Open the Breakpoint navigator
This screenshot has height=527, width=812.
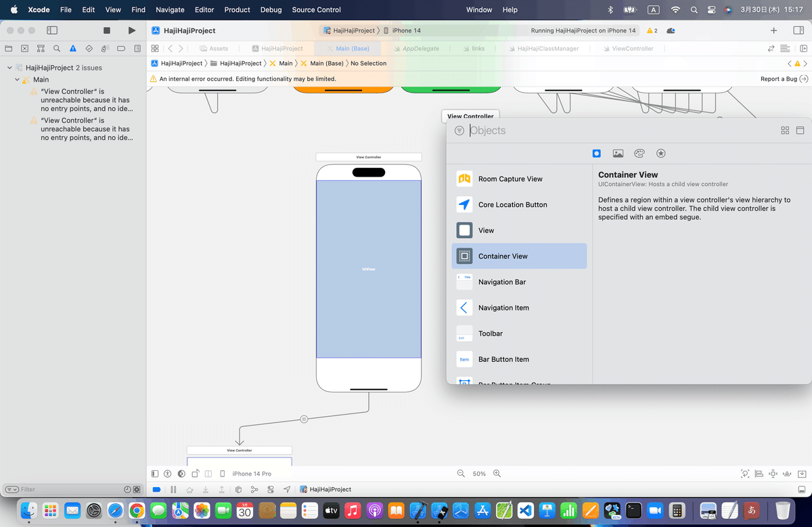[121, 49]
